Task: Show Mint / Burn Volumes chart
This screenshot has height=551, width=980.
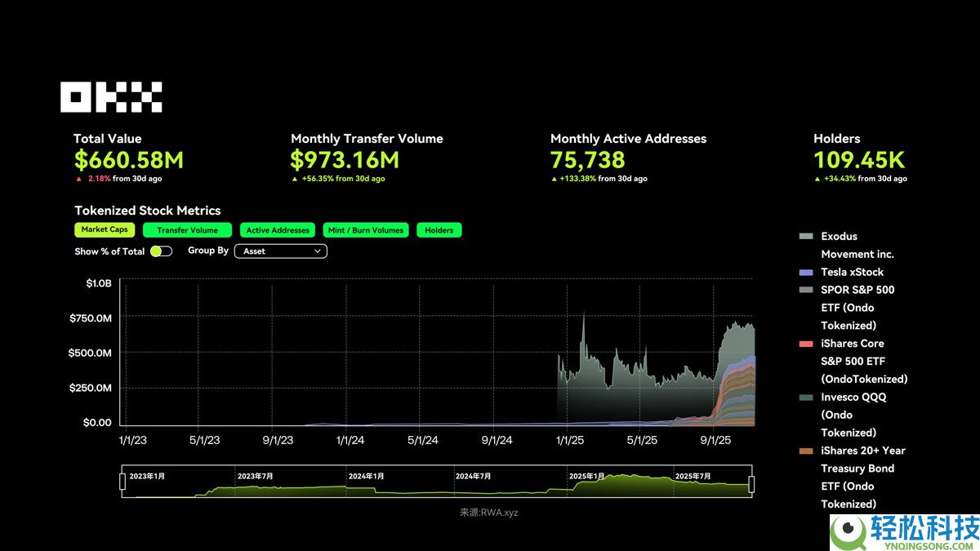Action: 365,230
